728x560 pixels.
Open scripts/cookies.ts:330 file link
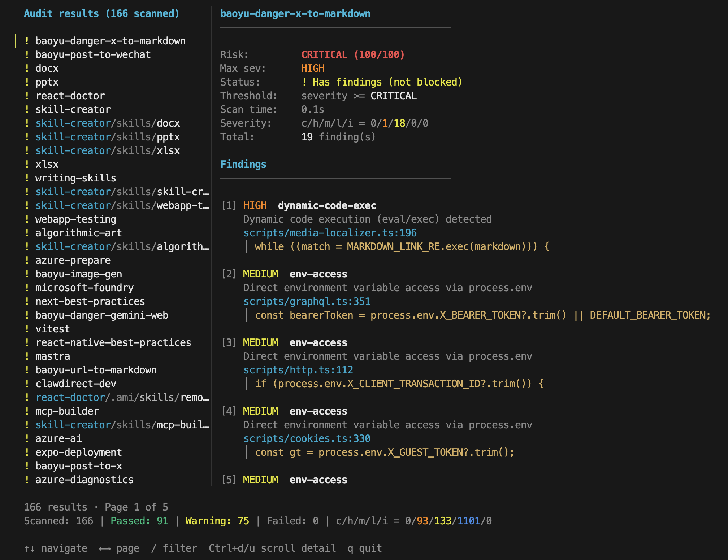point(307,438)
